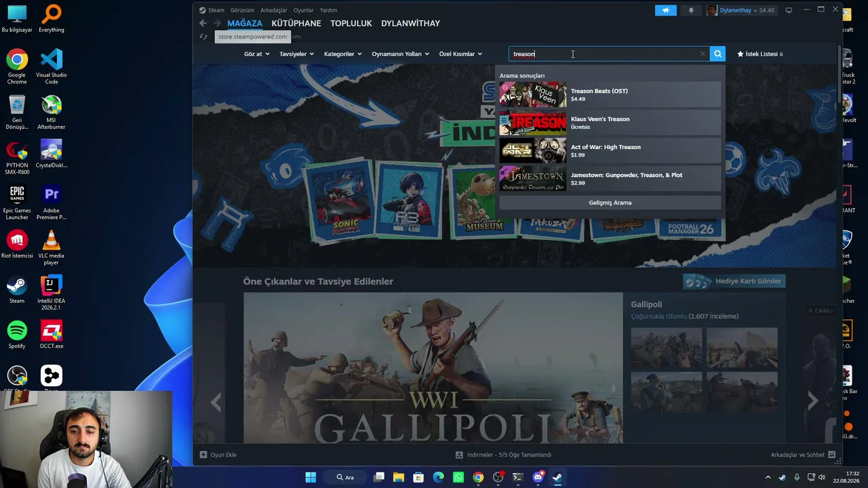Screen dimensions: 868x488
Task: Click the Windows Start button
Action: 311,477
